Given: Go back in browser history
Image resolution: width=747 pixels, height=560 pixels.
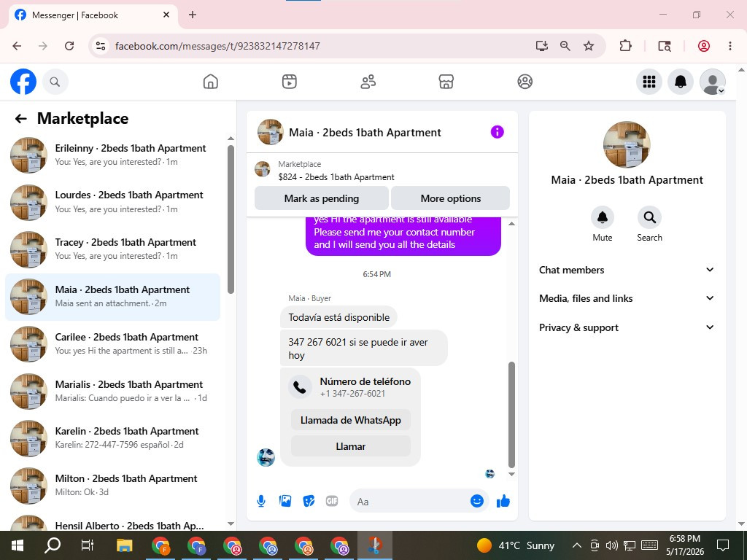Looking at the screenshot, I should pyautogui.click(x=18, y=46).
